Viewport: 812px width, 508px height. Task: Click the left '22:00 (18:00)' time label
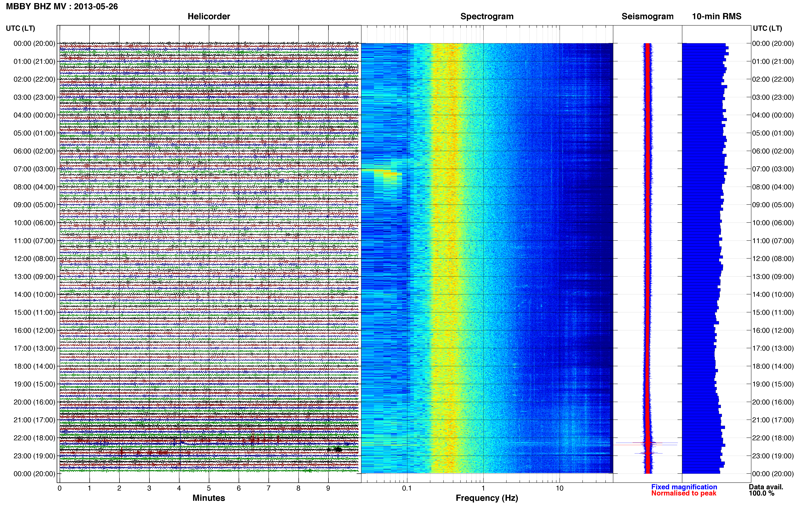click(34, 438)
